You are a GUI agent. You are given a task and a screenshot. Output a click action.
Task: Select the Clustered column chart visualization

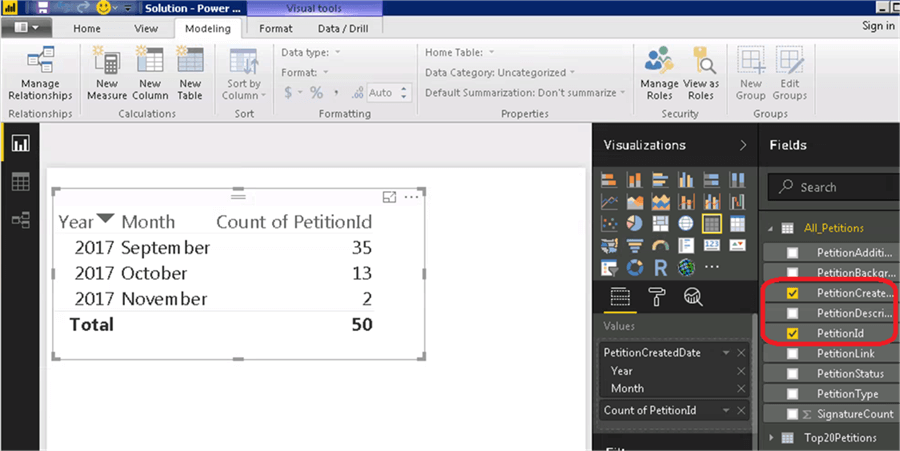pos(686,180)
